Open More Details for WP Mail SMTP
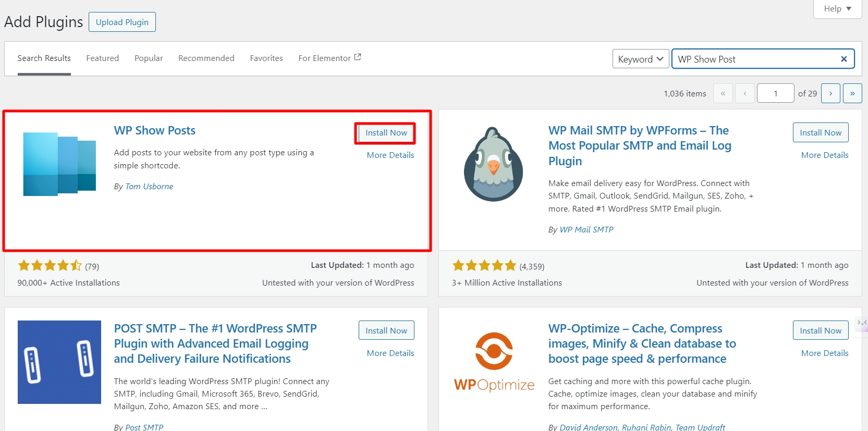868x431 pixels. (825, 155)
